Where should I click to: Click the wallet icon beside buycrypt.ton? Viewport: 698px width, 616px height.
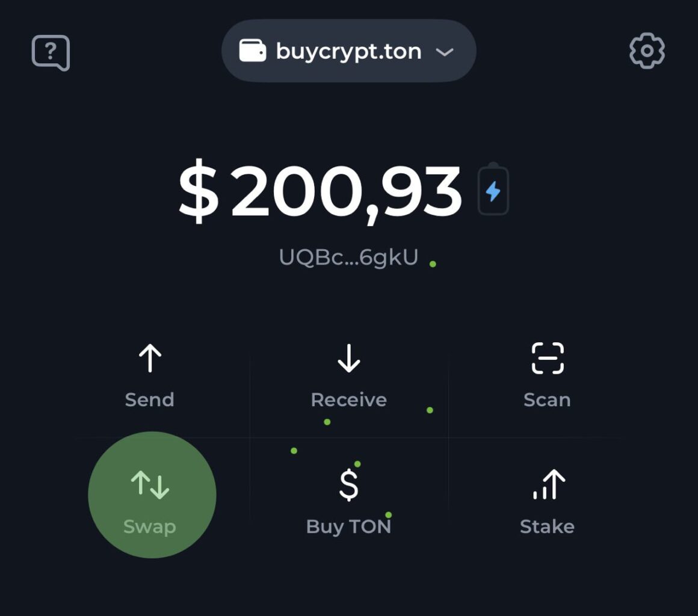(x=253, y=51)
